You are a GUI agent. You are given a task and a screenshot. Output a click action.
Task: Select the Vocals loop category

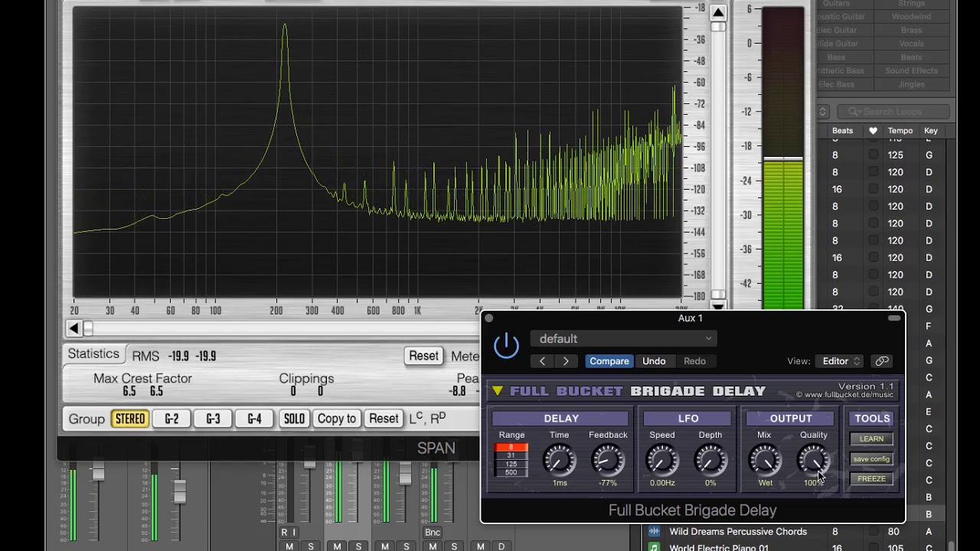911,44
